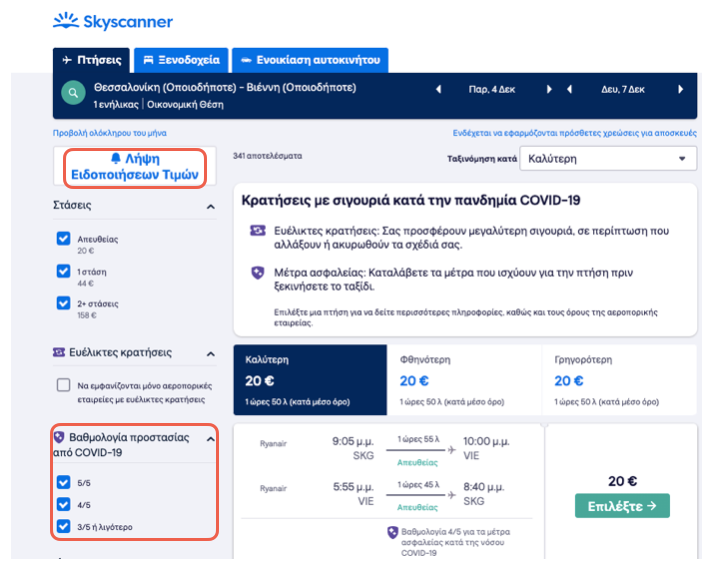Image resolution: width=703 pixels, height=566 pixels.
Task: Switch to the Πτήσεις tab
Action: (91, 60)
